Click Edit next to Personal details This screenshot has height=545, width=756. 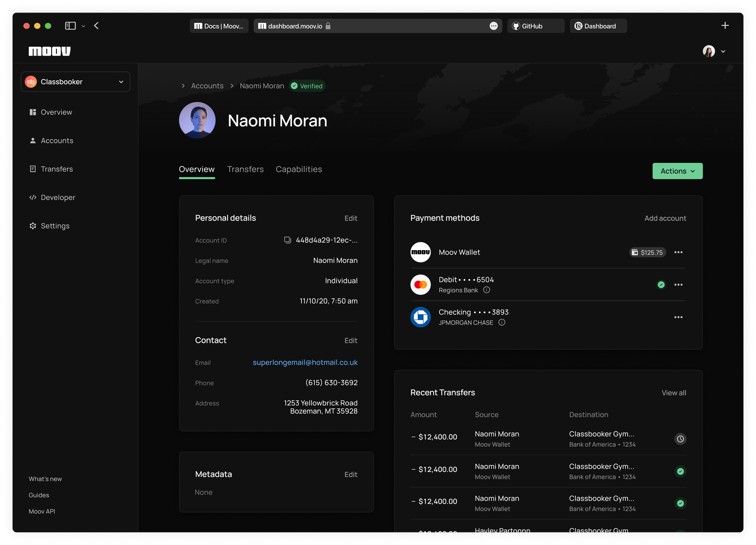click(x=351, y=218)
